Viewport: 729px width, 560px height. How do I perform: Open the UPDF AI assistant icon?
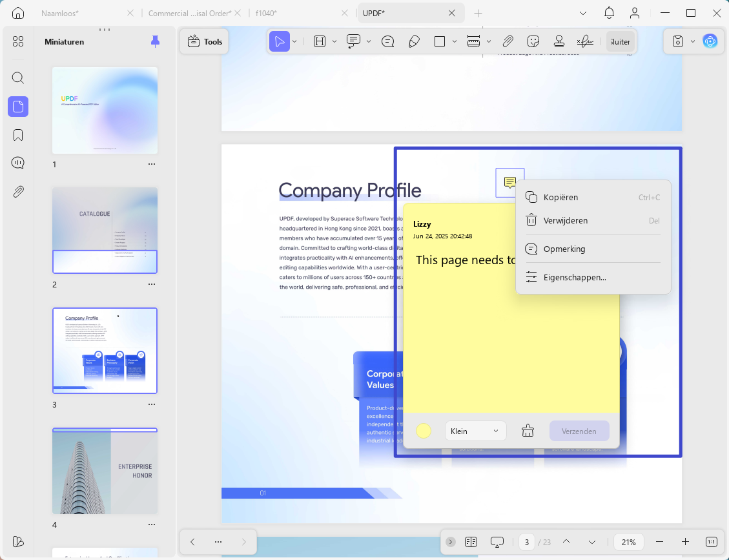click(x=710, y=41)
